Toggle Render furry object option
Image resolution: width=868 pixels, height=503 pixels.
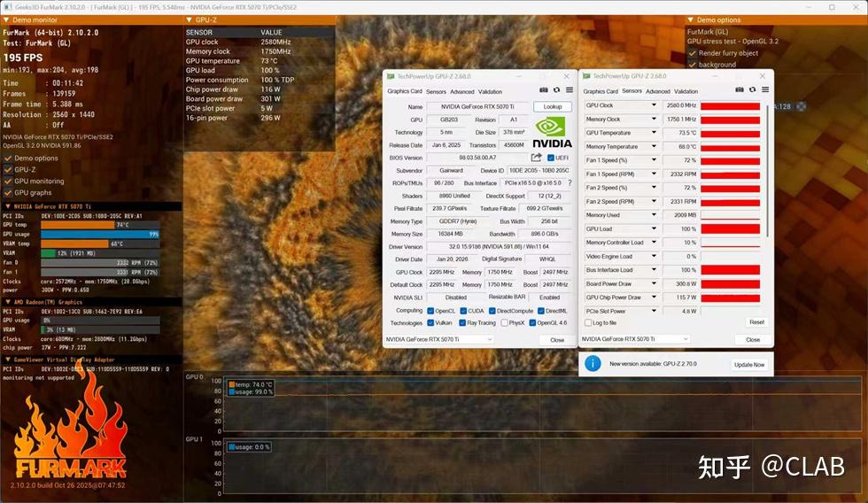tap(692, 53)
